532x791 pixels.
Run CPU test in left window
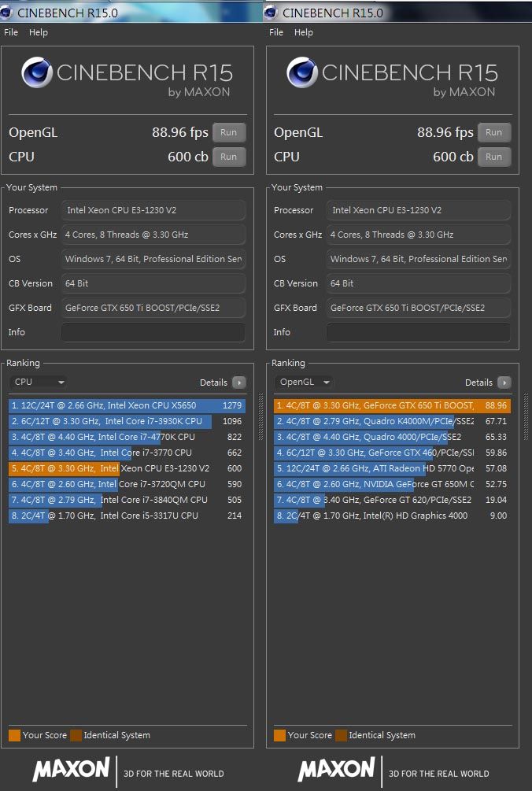(228, 157)
